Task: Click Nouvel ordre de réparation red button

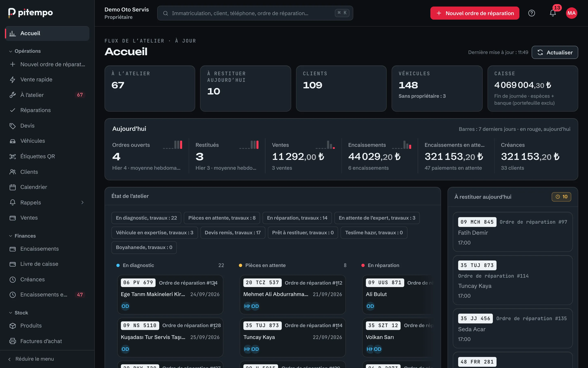Action: pos(474,13)
